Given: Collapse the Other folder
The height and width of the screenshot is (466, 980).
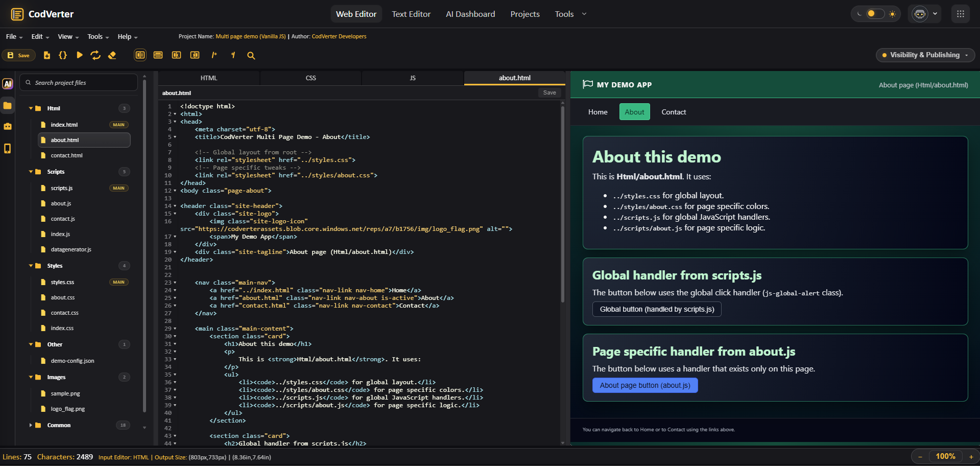Looking at the screenshot, I should [31, 344].
